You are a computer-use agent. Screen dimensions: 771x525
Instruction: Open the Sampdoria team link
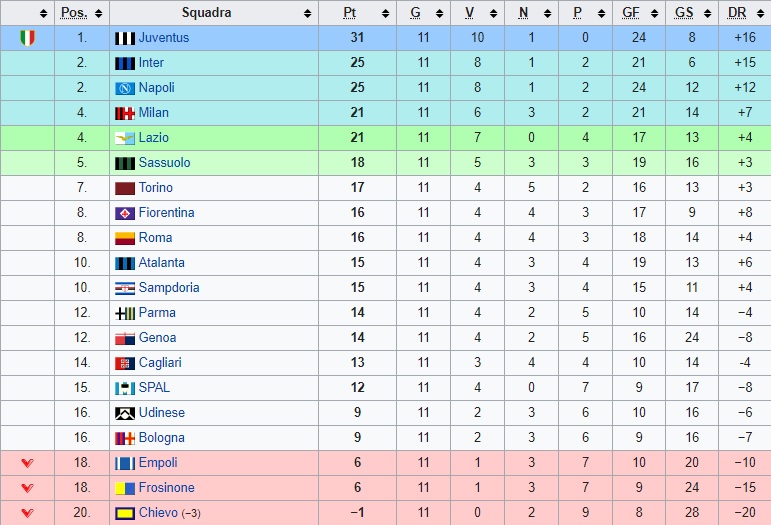pos(169,288)
